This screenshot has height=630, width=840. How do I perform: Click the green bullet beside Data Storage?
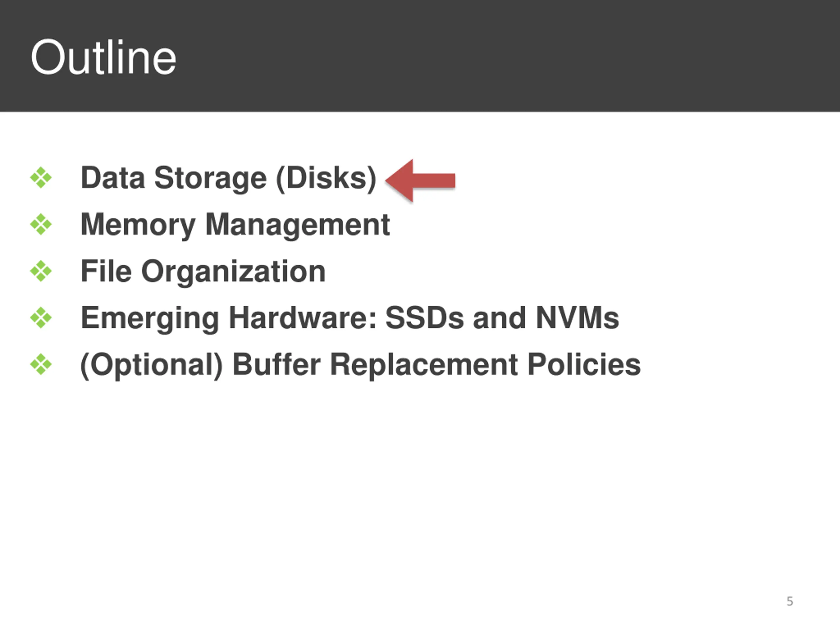(x=41, y=178)
